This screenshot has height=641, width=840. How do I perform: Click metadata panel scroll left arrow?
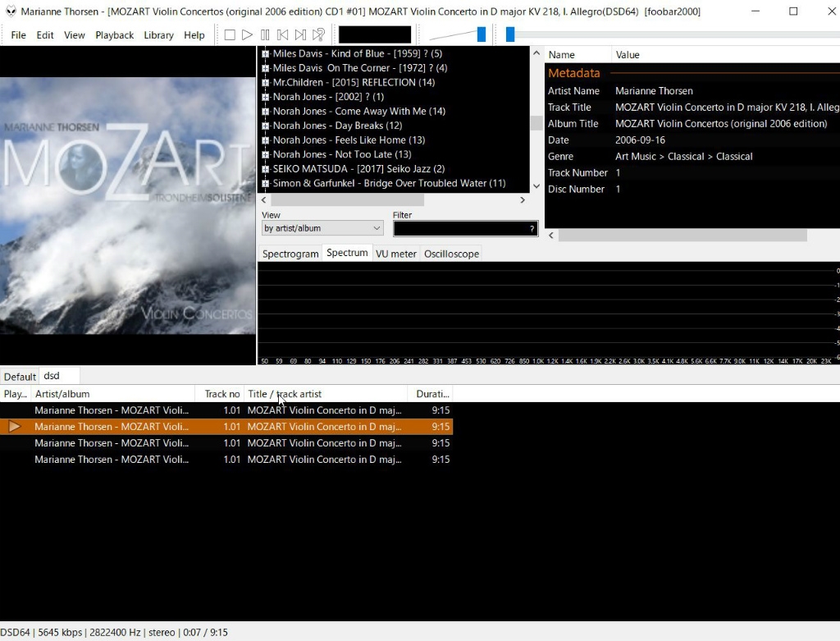tap(551, 236)
